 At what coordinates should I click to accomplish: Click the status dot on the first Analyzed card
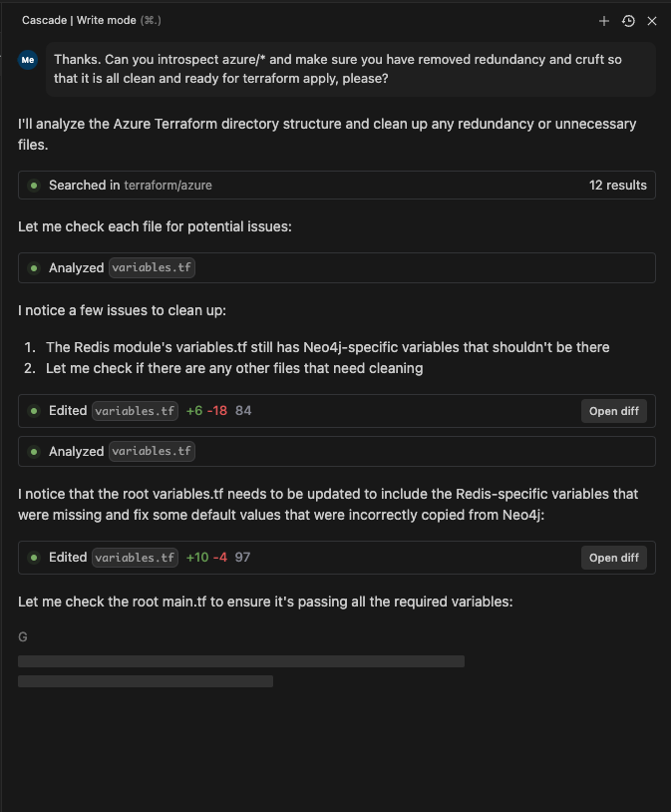[x=34, y=267]
